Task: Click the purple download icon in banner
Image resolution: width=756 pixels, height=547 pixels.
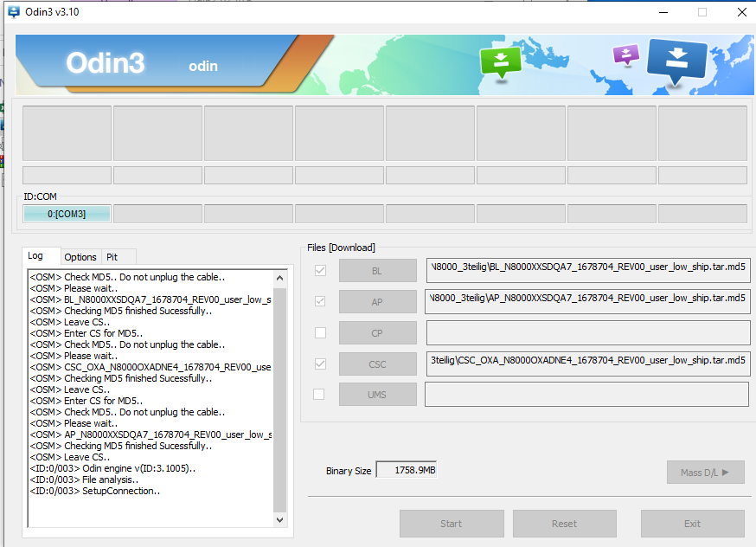Action: [626, 54]
